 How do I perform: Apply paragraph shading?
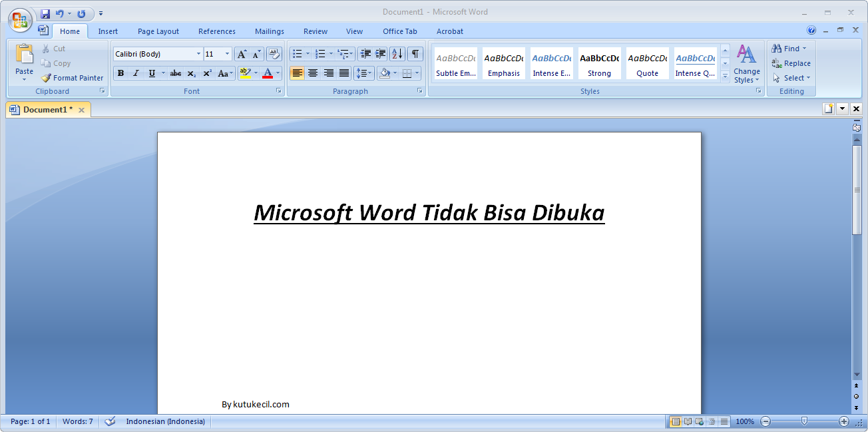click(x=384, y=73)
